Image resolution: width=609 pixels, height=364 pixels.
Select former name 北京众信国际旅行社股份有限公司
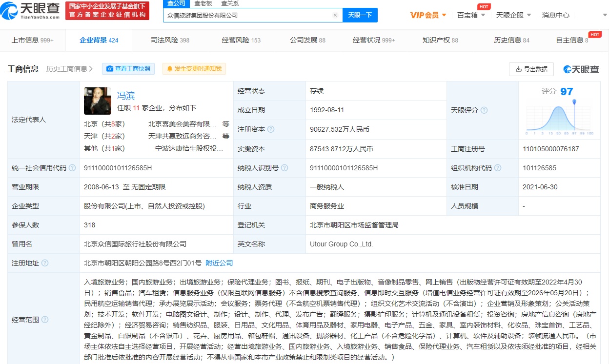[135, 244]
